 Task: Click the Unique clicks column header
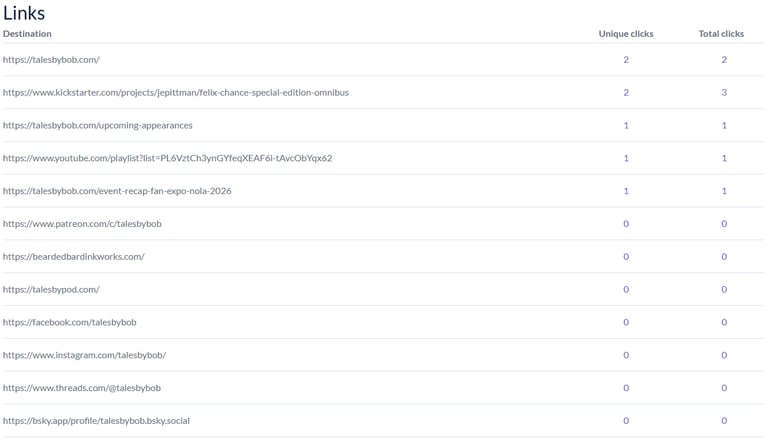click(x=626, y=34)
